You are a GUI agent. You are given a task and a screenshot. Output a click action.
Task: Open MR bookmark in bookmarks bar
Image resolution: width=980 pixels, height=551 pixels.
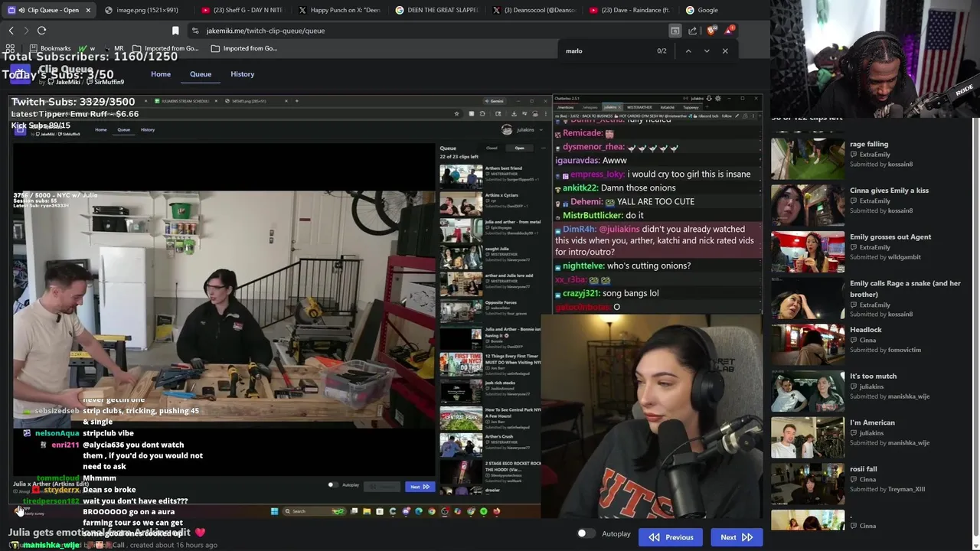coord(113,48)
